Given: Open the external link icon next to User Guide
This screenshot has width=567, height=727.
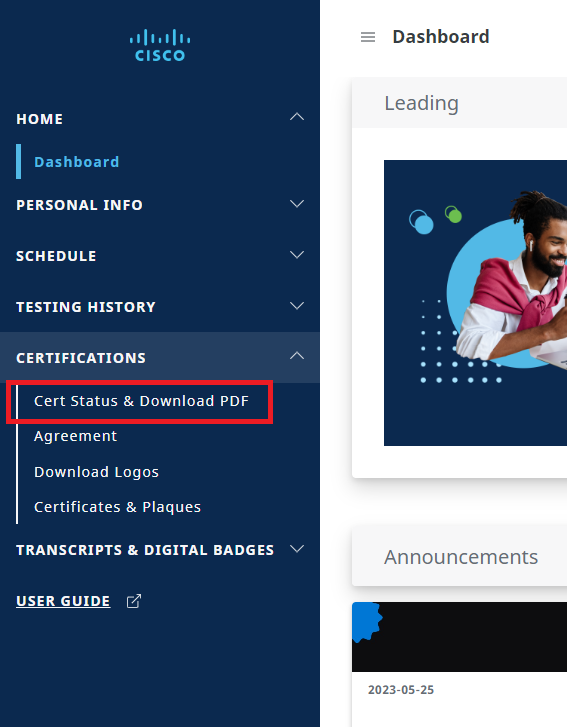Looking at the screenshot, I should pyautogui.click(x=134, y=601).
